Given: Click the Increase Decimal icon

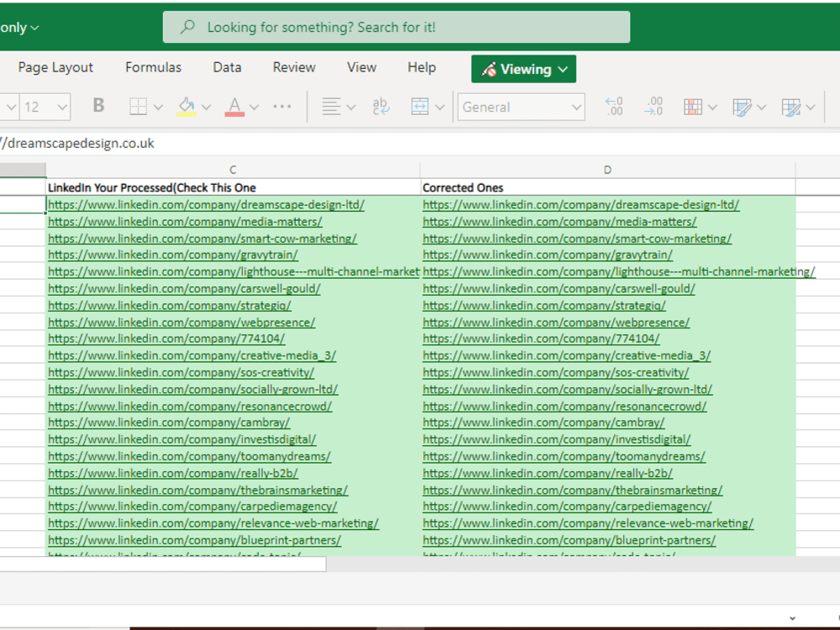Looking at the screenshot, I should tap(614, 107).
